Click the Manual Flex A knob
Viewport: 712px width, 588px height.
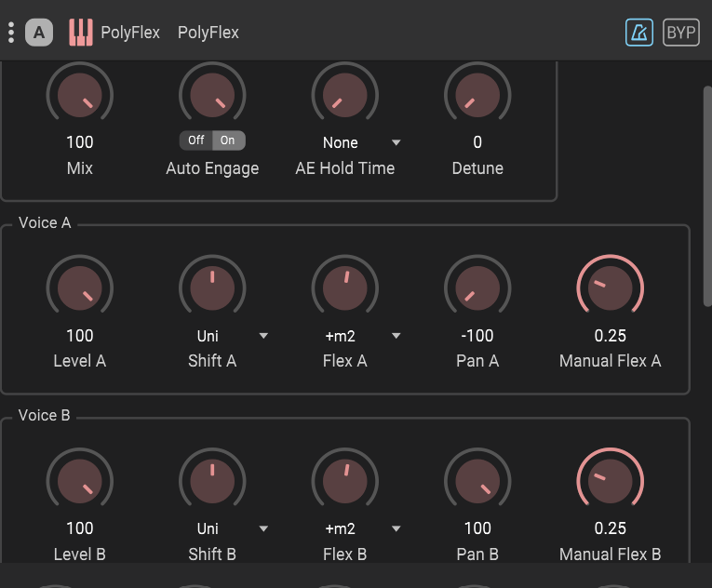(x=611, y=288)
